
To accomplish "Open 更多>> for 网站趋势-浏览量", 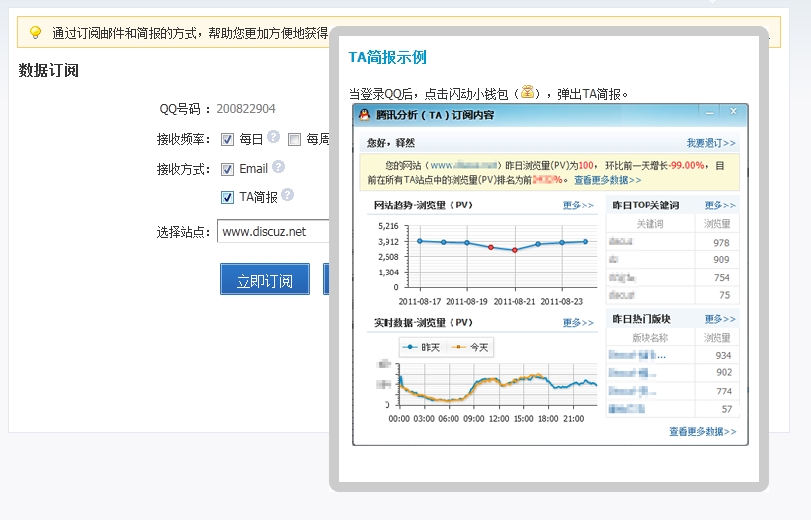I will pos(578,205).
